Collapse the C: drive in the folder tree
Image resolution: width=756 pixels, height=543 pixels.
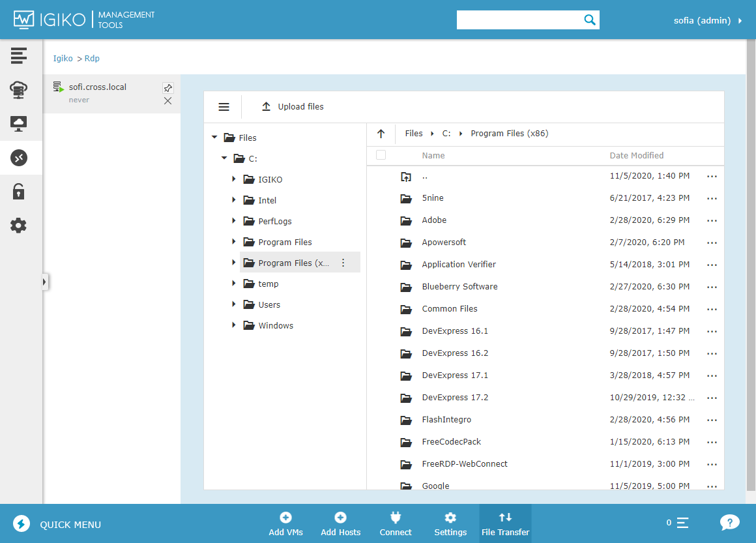224,158
